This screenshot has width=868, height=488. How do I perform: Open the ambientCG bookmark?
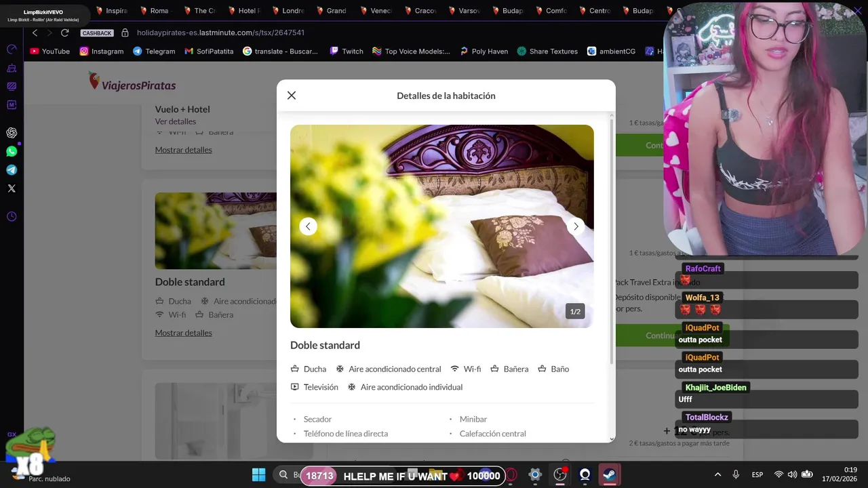tap(611, 51)
